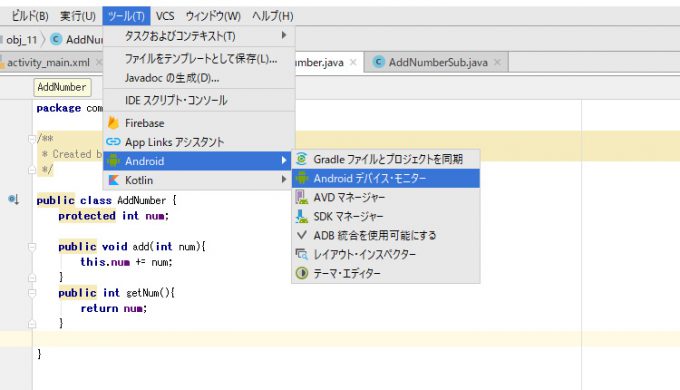The height and width of the screenshot is (390, 680).
Task: Click the App Links アシスタント link icon
Action: pyautogui.click(x=113, y=141)
